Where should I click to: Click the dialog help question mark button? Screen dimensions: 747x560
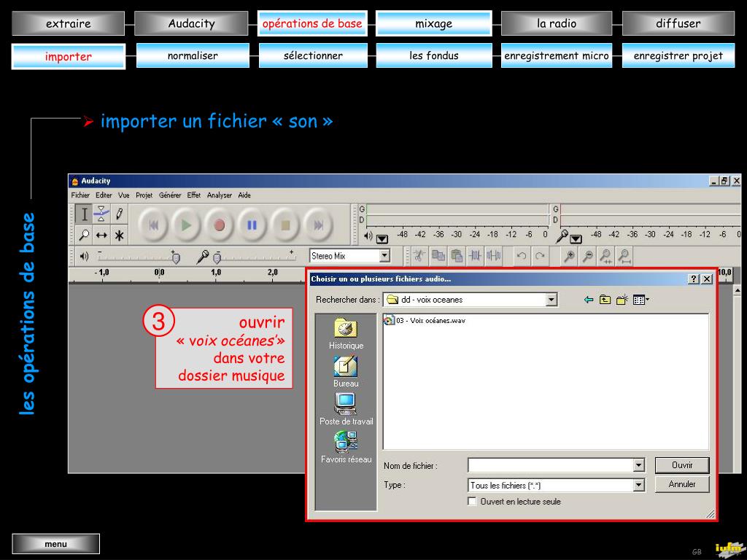(694, 279)
